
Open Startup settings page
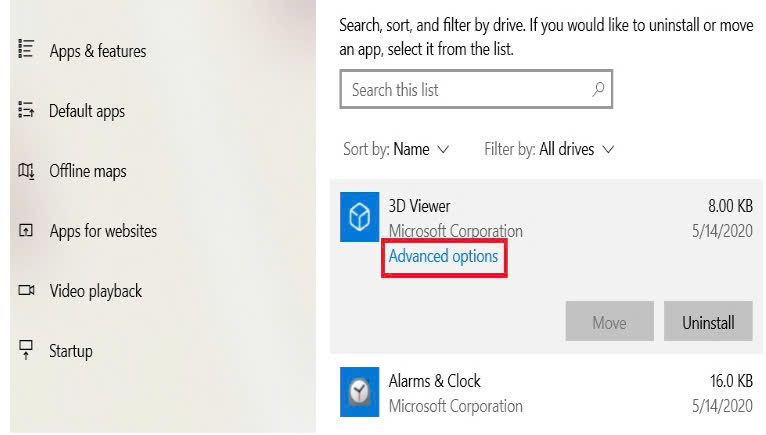click(x=71, y=351)
